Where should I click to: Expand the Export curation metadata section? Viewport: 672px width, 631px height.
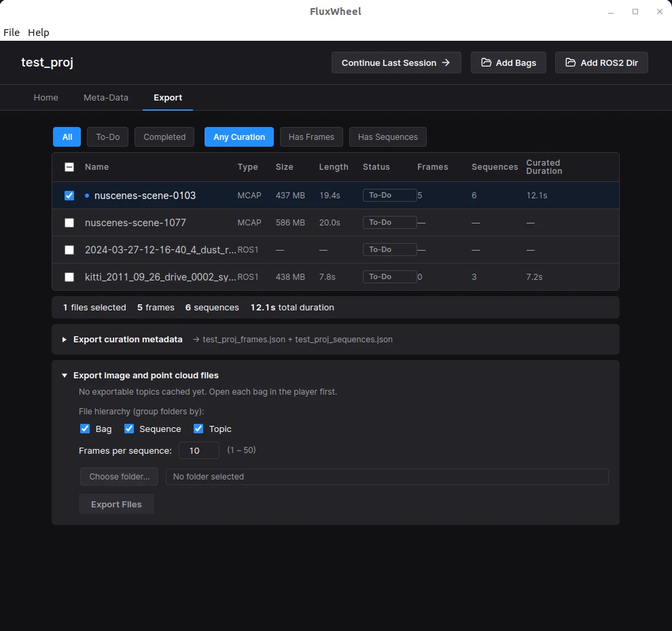click(x=65, y=340)
